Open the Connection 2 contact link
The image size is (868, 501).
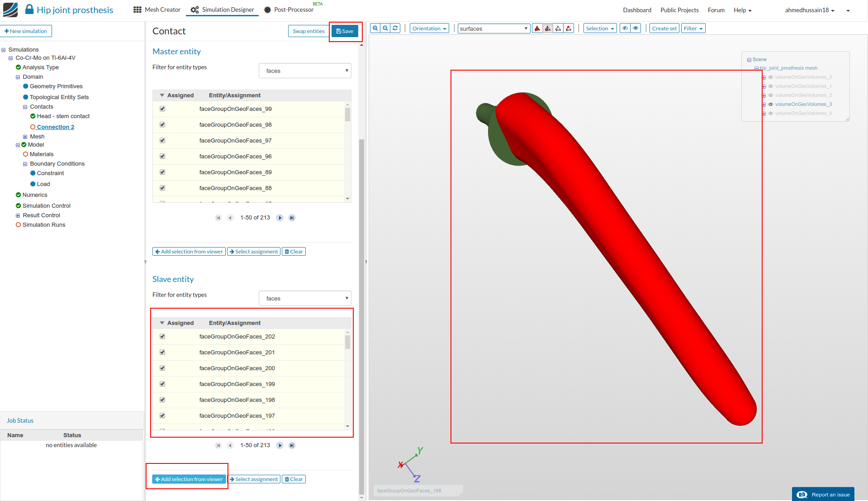point(56,127)
